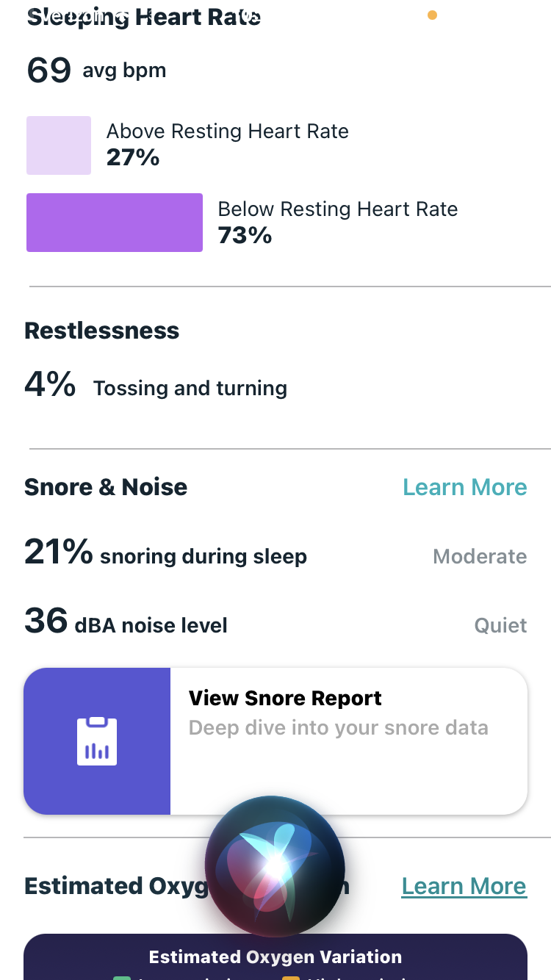This screenshot has width=551, height=980.
Task: Select the 4% Tossing and turning value
Action: pos(155,386)
